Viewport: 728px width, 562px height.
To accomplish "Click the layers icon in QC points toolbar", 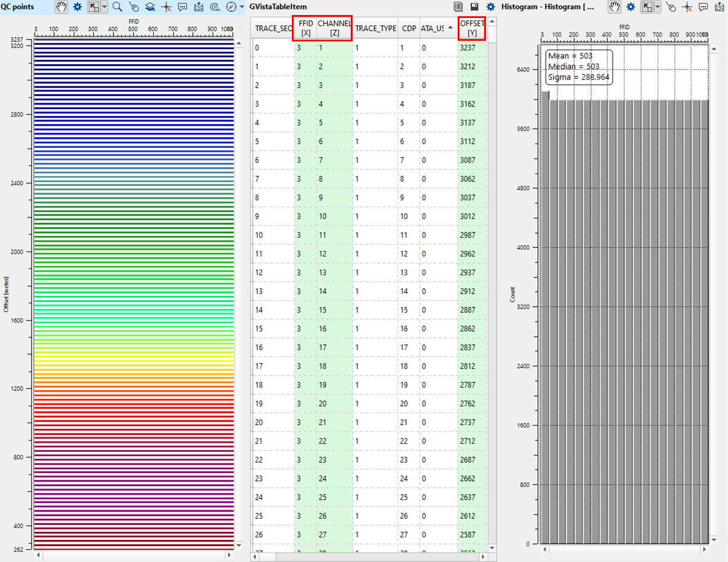I will tap(151, 7).
